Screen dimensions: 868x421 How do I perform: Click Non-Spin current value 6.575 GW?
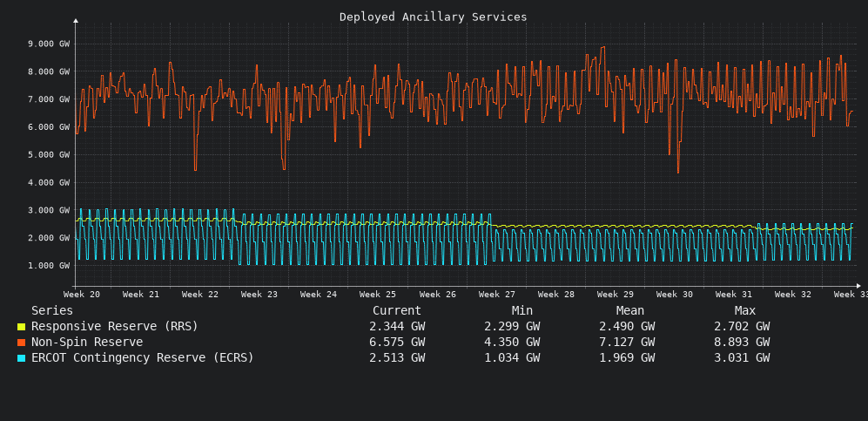[x=397, y=343]
